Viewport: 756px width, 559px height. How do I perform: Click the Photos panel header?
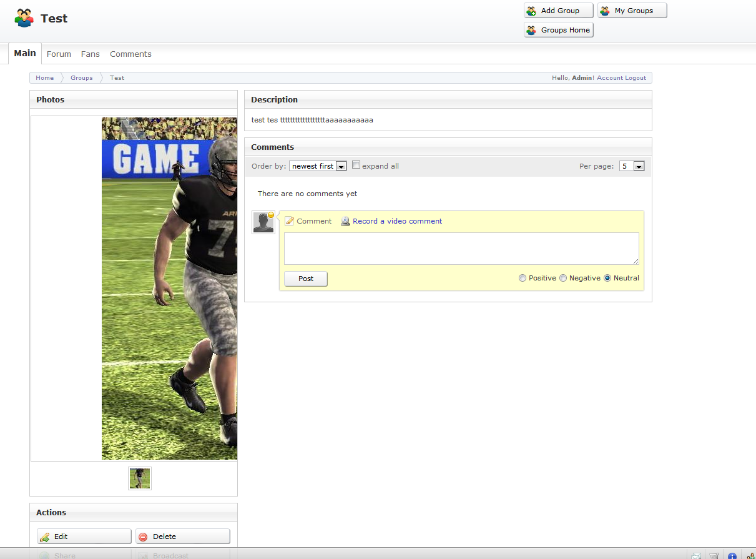tap(134, 100)
